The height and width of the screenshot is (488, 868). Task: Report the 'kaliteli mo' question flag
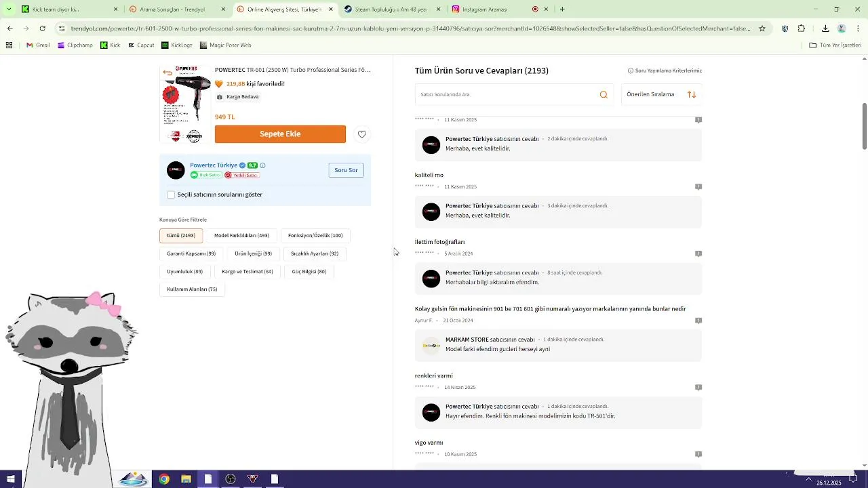click(x=698, y=186)
